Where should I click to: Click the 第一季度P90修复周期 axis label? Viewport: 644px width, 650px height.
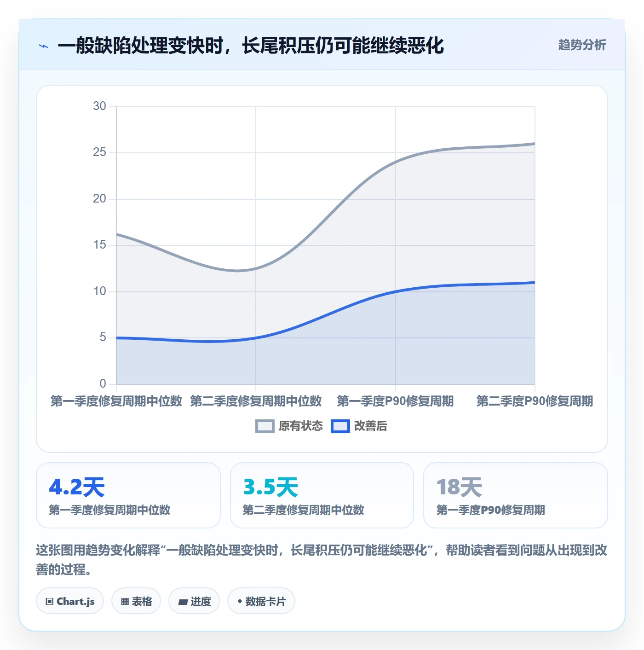click(x=395, y=401)
